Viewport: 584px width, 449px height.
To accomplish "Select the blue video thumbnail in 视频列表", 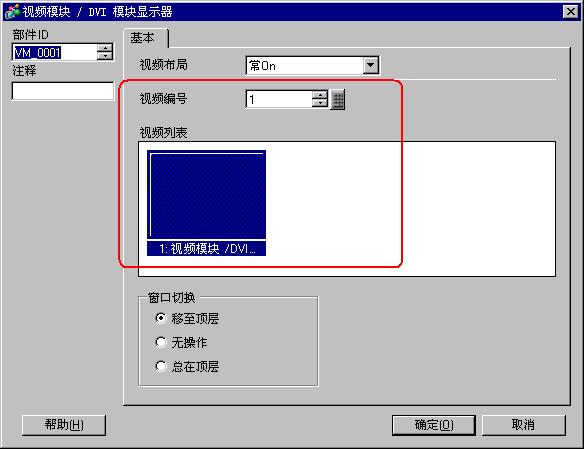I will [206, 194].
